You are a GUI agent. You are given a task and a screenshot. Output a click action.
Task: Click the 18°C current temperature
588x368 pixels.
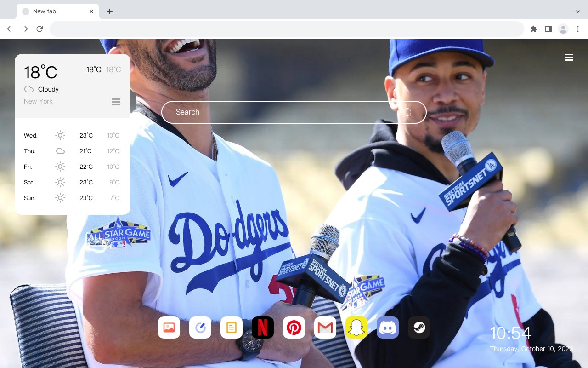(x=40, y=72)
